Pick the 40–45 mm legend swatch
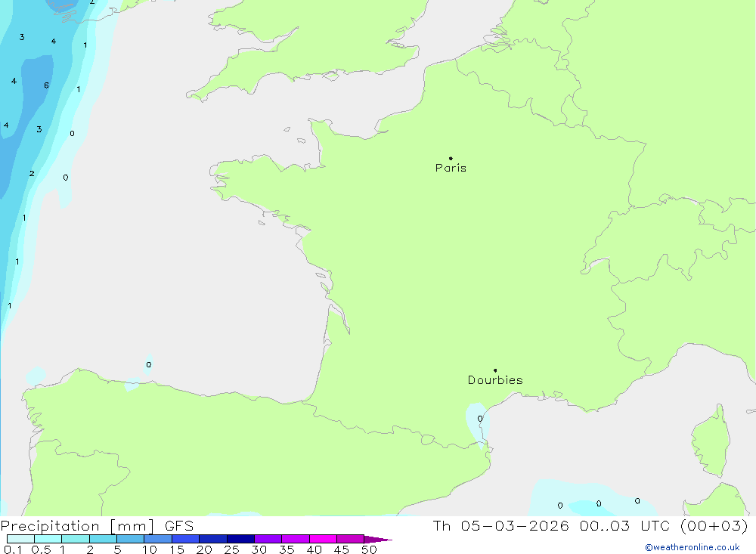The height and width of the screenshot is (554, 756). [323, 539]
